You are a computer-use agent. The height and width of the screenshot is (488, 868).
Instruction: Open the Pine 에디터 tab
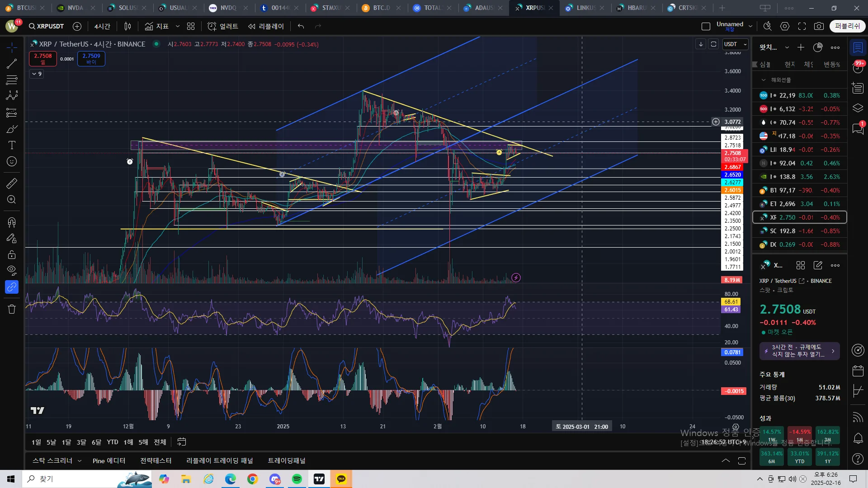[x=108, y=460]
